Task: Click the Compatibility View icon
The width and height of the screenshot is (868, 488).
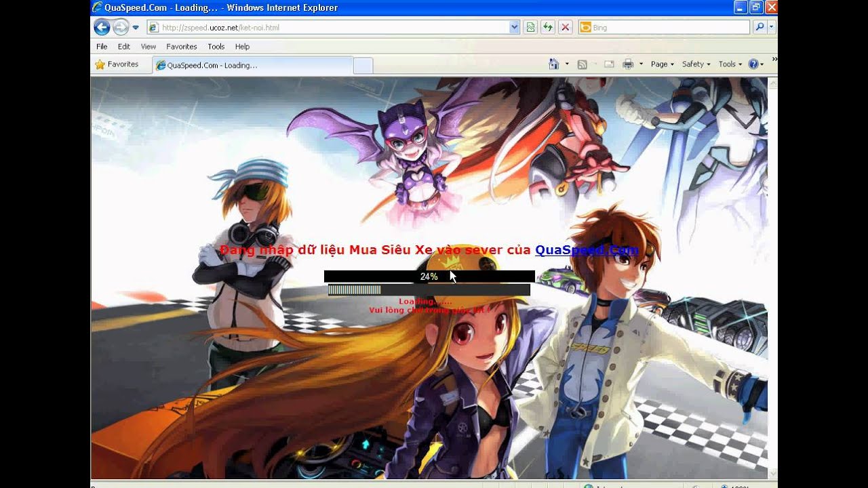Action: point(530,28)
